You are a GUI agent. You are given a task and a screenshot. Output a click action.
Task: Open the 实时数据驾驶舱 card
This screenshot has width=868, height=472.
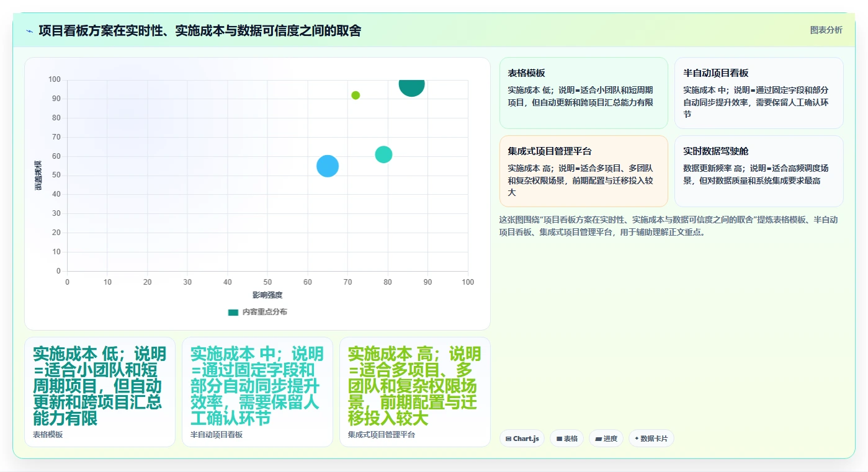coord(759,171)
